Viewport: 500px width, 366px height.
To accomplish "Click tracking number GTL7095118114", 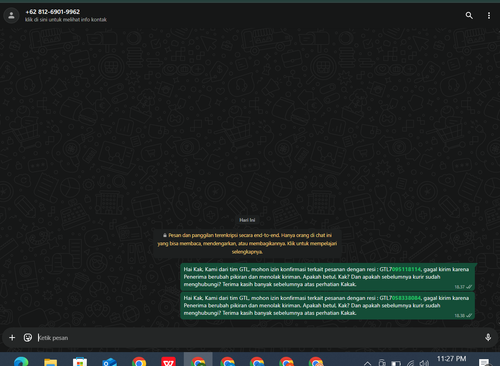I will (x=400, y=269).
